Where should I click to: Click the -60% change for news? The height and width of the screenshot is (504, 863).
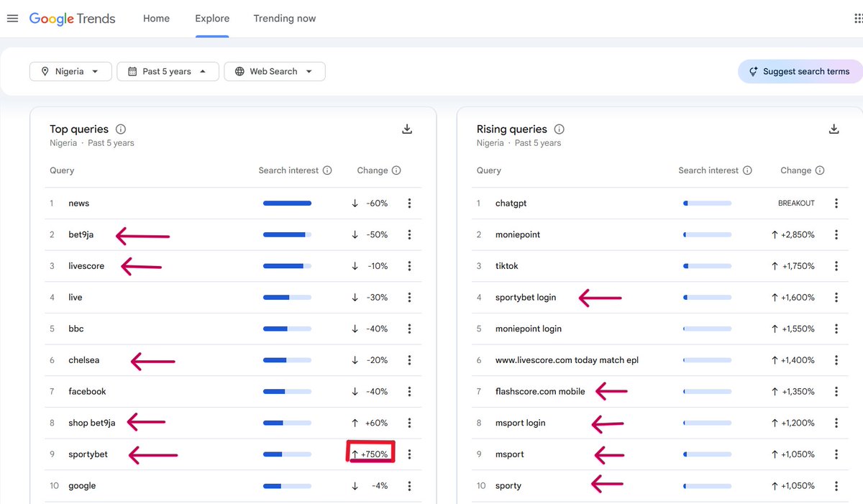370,203
